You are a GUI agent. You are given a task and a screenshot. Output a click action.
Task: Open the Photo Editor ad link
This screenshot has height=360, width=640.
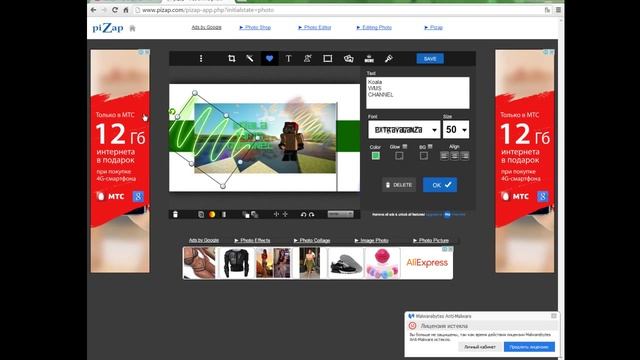pyautogui.click(x=315, y=27)
